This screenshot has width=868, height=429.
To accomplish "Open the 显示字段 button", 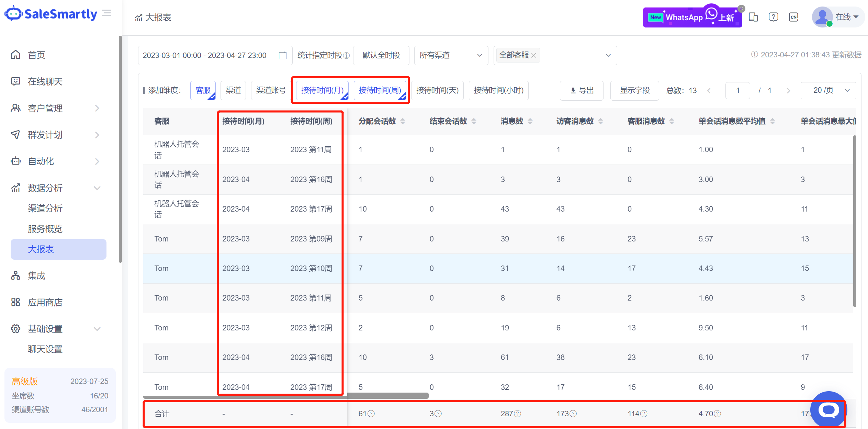I will 634,90.
